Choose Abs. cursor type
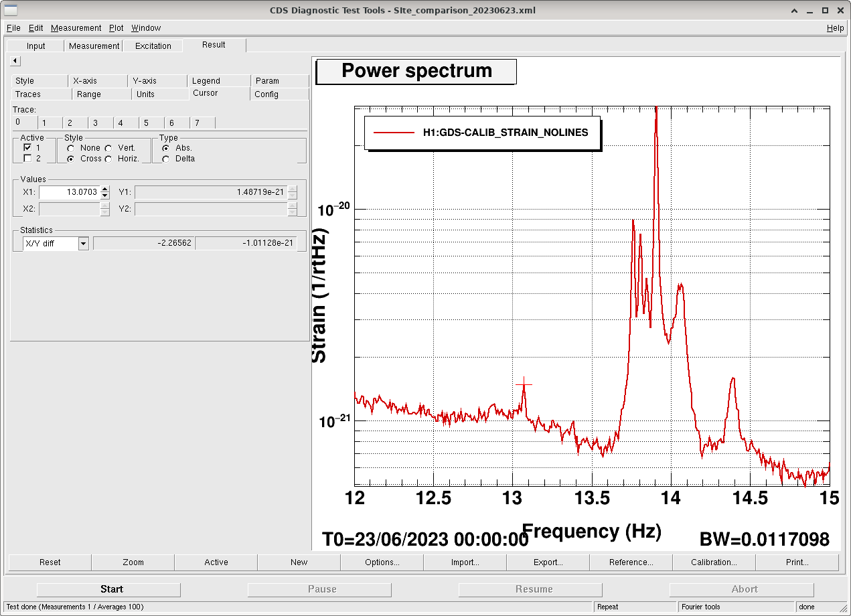The image size is (851, 616). (x=166, y=148)
